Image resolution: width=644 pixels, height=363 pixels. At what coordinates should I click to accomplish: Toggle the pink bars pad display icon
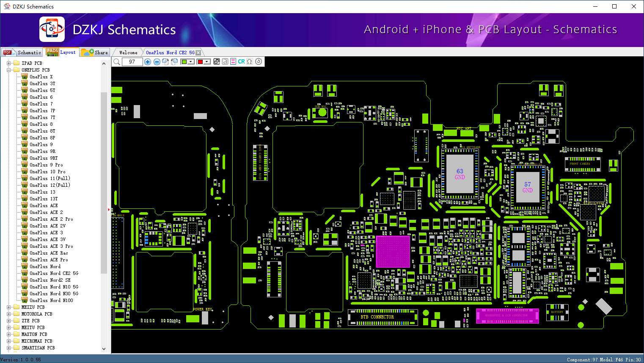[233, 61]
